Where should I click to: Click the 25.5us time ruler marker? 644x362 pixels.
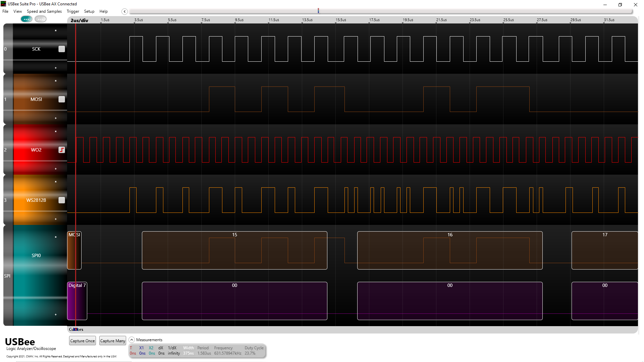coord(508,20)
